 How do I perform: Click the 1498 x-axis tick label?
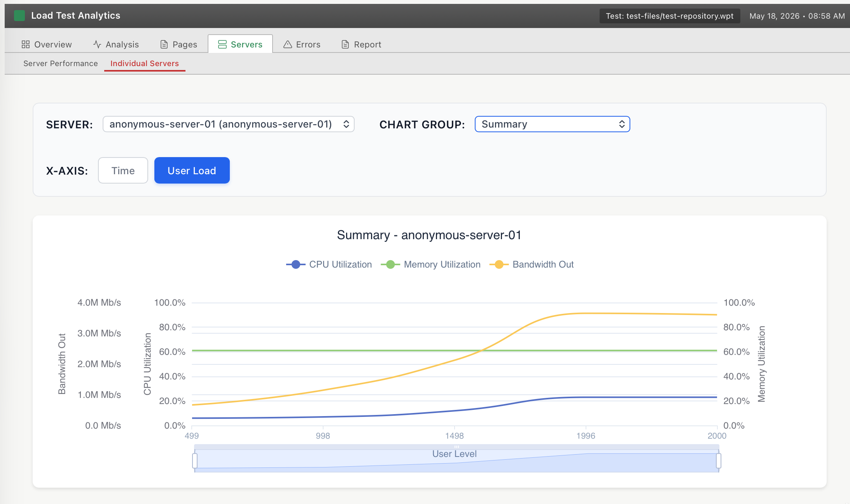click(x=455, y=436)
